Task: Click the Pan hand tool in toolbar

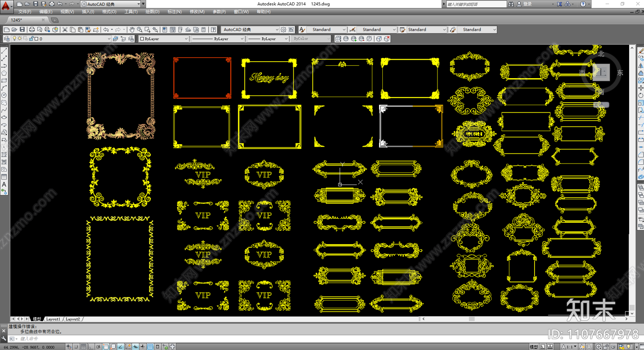Action: 132,30
